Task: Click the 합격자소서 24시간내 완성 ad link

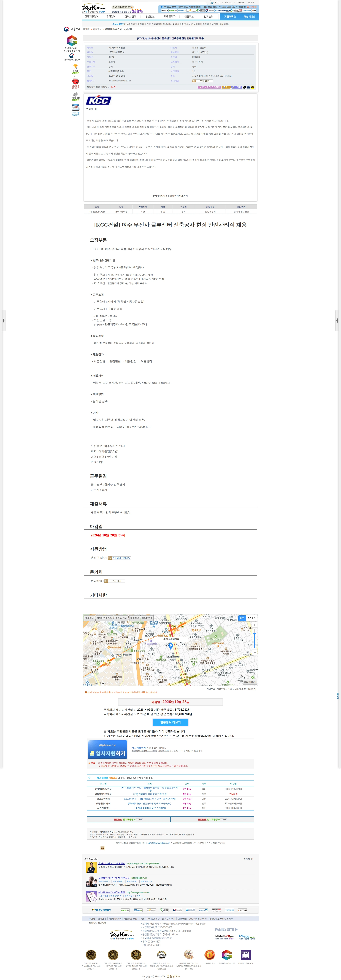Action: [112, 863]
